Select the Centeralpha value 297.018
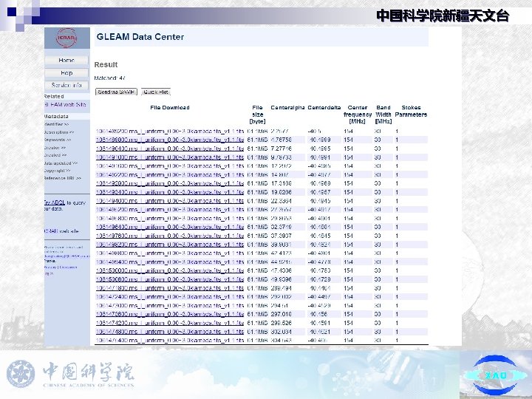This screenshot has width=532, height=399. coord(281,314)
